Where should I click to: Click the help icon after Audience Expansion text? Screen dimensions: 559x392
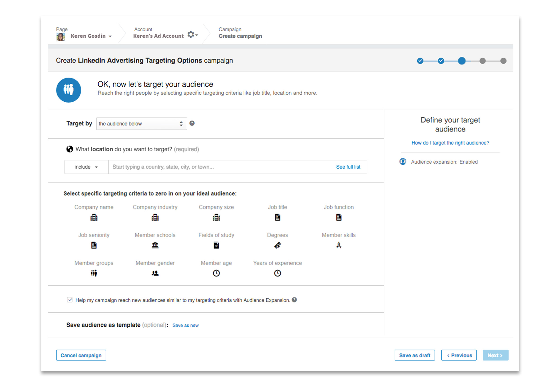[294, 300]
